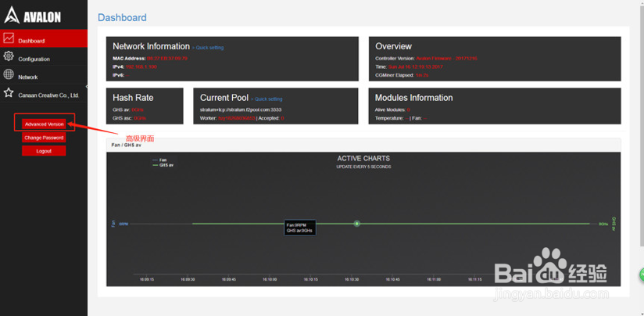The image size is (644, 316).
Task: Click the GHS asc value in Hash Rate
Action: click(140, 118)
